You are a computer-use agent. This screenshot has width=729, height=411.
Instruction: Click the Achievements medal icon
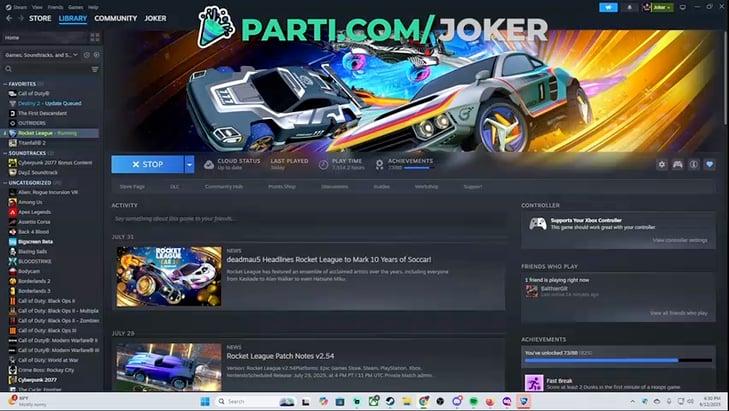tap(379, 165)
